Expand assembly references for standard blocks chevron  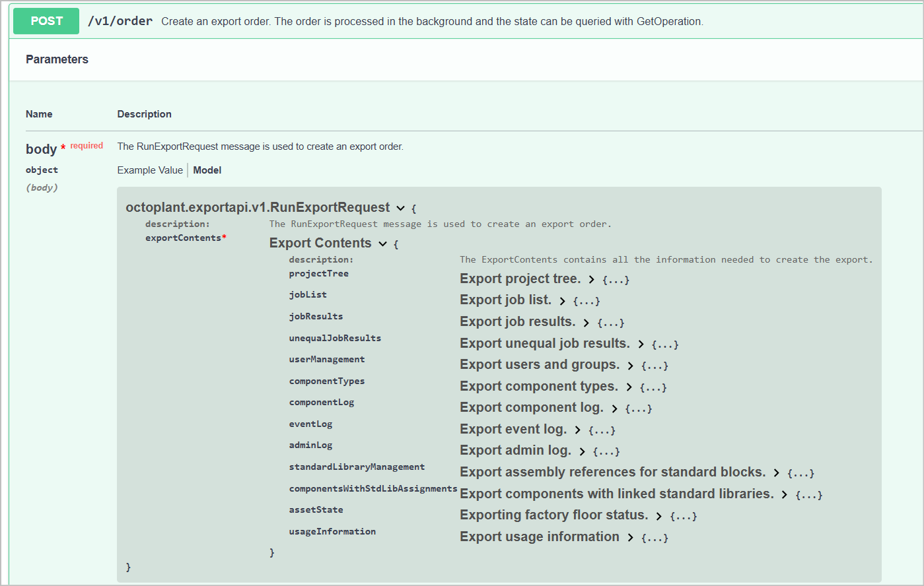776,473
